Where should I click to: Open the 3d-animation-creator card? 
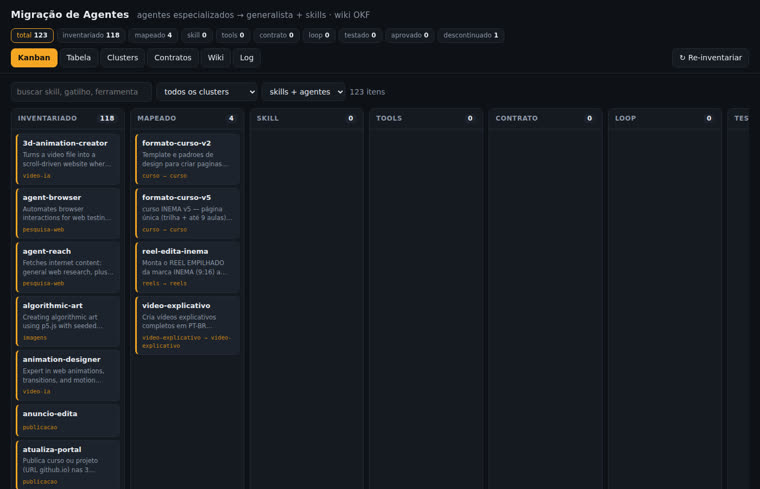(68, 159)
